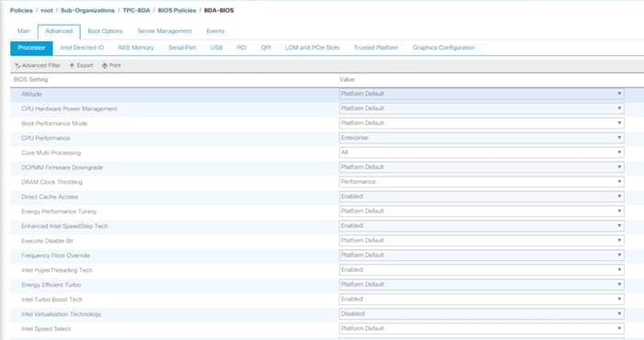Open the QPI sub-tab
Viewport: 644px width, 340px height.
[266, 48]
